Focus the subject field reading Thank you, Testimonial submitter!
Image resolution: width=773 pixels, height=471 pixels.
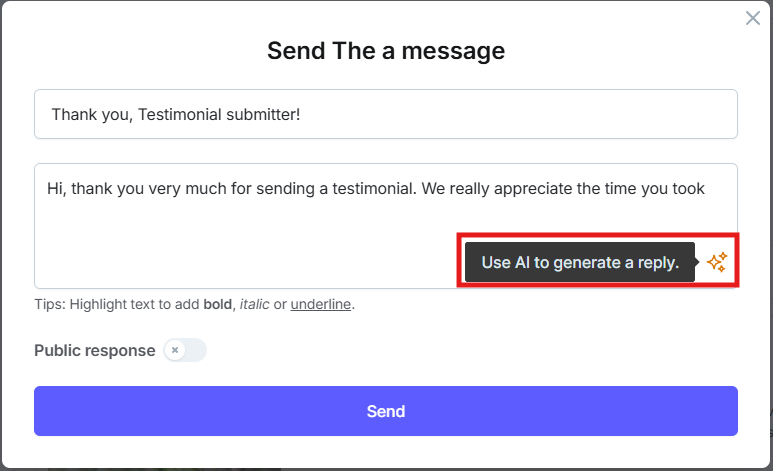(386, 114)
